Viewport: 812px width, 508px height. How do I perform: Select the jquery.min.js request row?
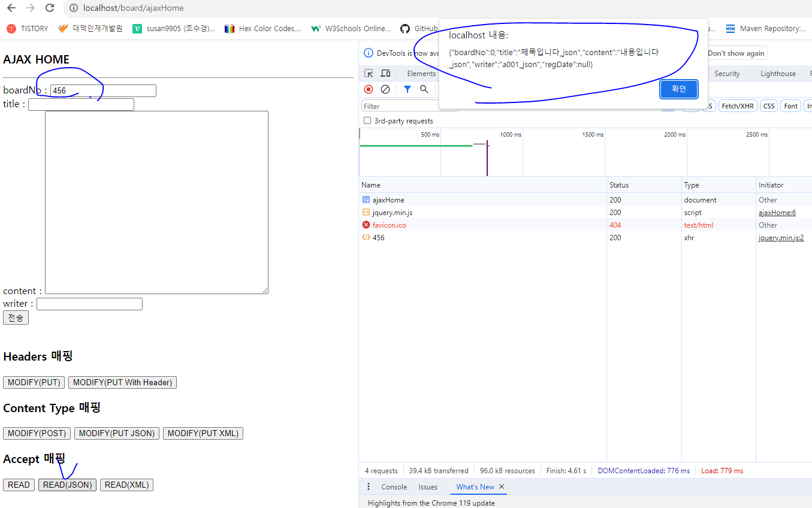(x=585, y=213)
